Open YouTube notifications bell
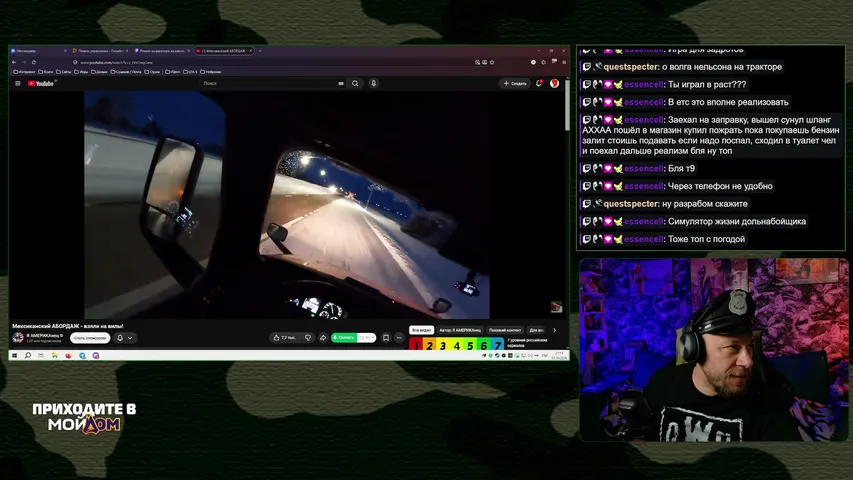This screenshot has height=480, width=853. coord(539,83)
